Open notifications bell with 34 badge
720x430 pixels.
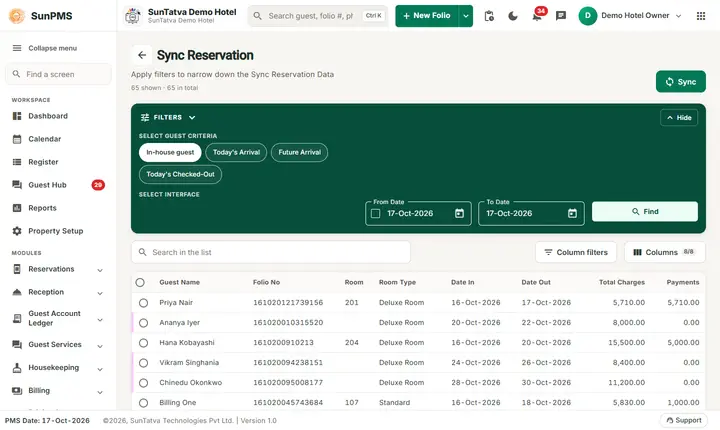[537, 16]
